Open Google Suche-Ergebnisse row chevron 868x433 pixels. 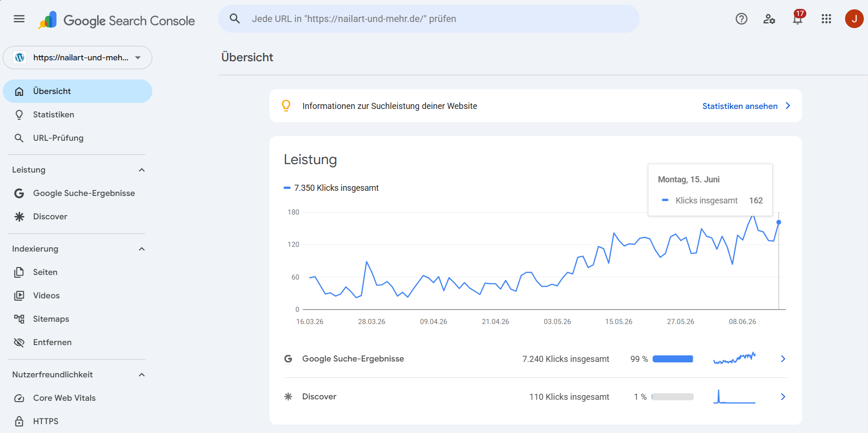tap(783, 359)
